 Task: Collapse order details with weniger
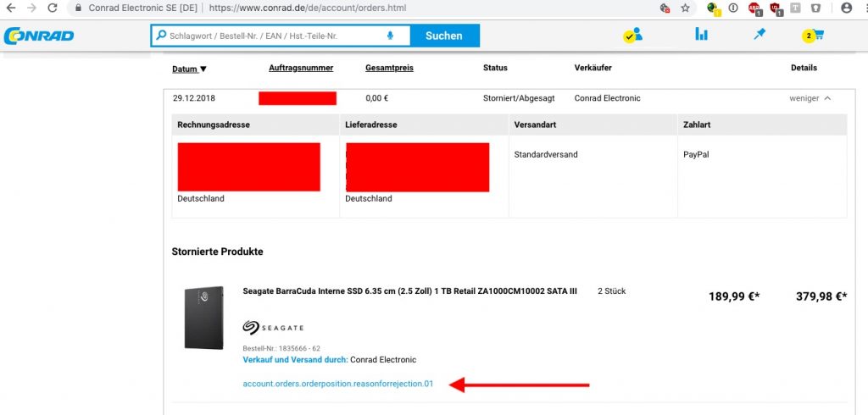pyautogui.click(x=810, y=98)
